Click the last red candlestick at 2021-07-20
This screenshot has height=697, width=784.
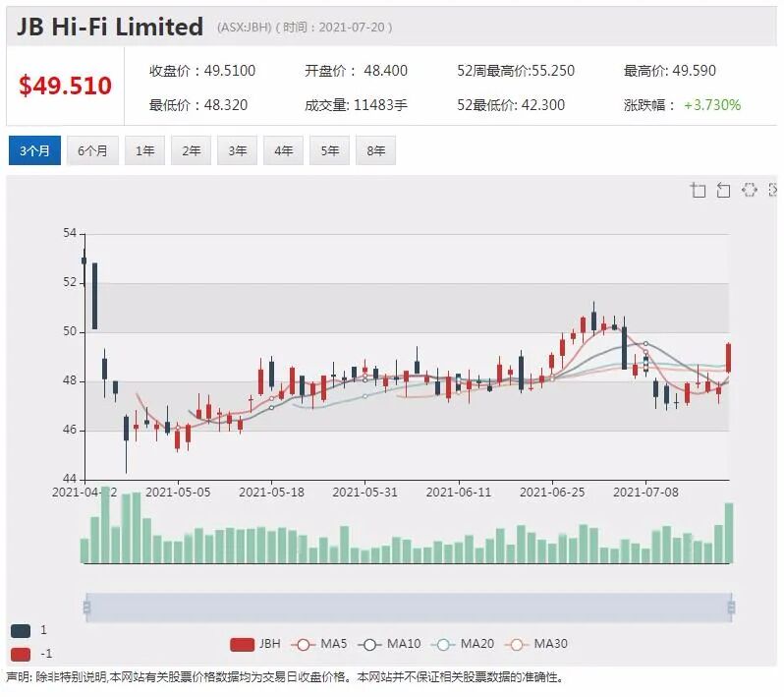click(729, 358)
